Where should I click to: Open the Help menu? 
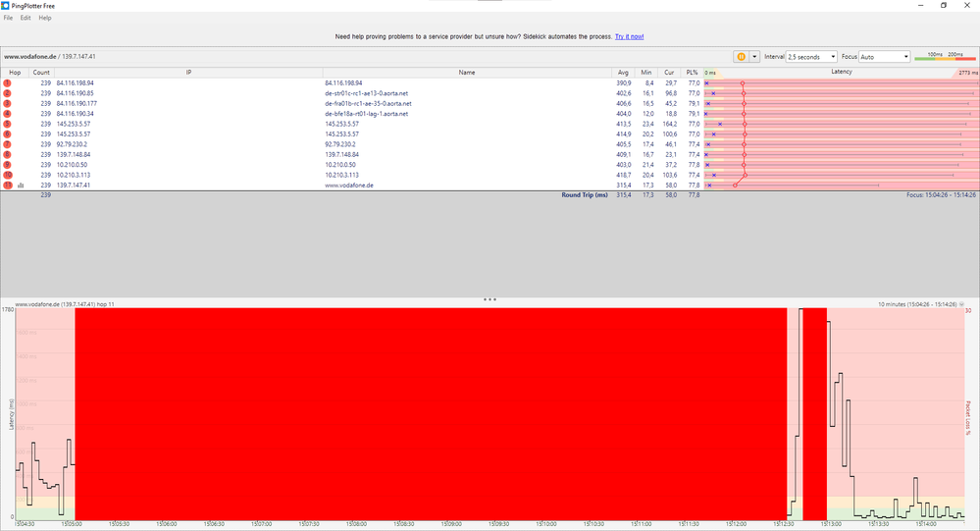45,18
